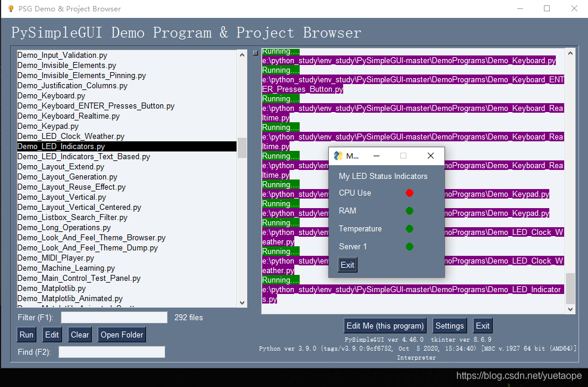
Task: Select Demo_Look_And_Feel_Theme_Browser.py
Action: (127, 237)
